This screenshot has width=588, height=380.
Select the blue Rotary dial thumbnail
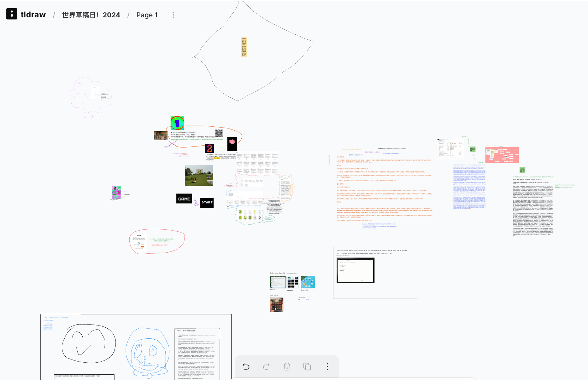[x=308, y=282]
